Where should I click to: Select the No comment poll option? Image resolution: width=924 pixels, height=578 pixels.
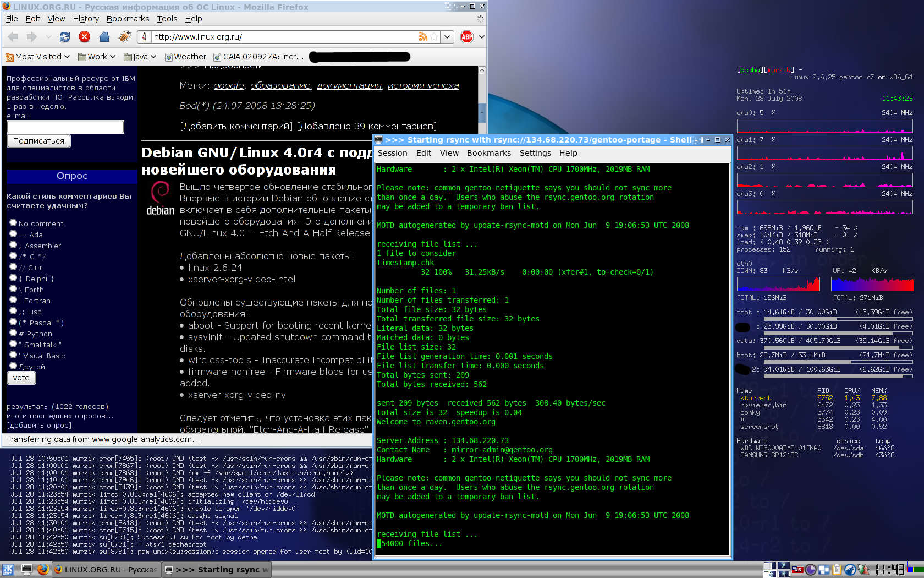click(13, 223)
